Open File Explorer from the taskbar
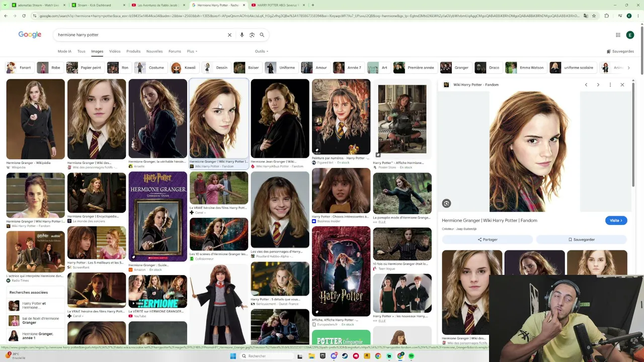 [x=311, y=356]
